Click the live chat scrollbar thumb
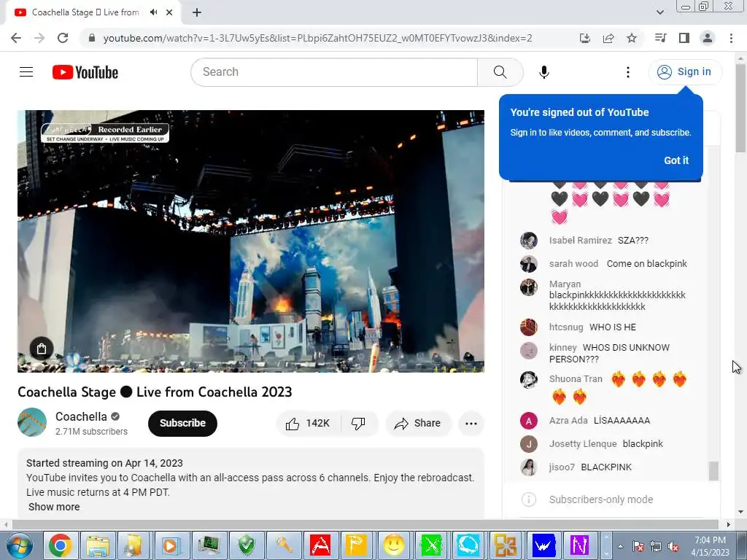This screenshot has width=747, height=560. coord(713,471)
